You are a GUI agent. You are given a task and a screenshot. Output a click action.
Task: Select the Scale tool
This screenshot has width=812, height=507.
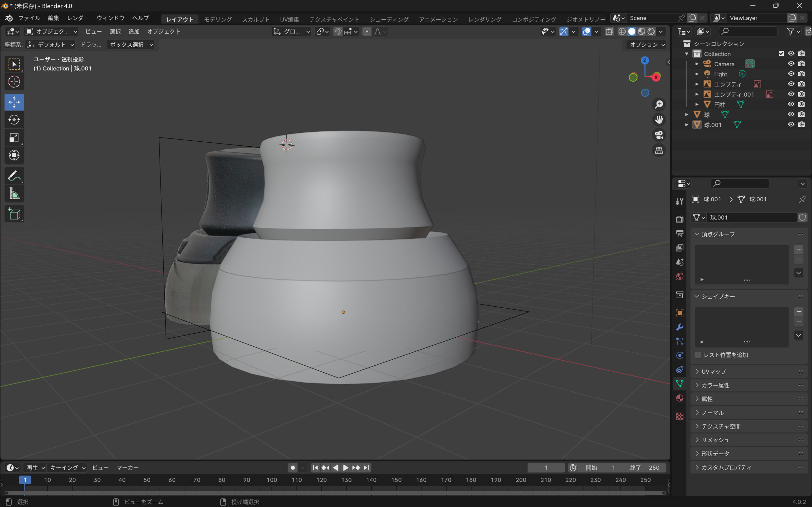pos(14,138)
